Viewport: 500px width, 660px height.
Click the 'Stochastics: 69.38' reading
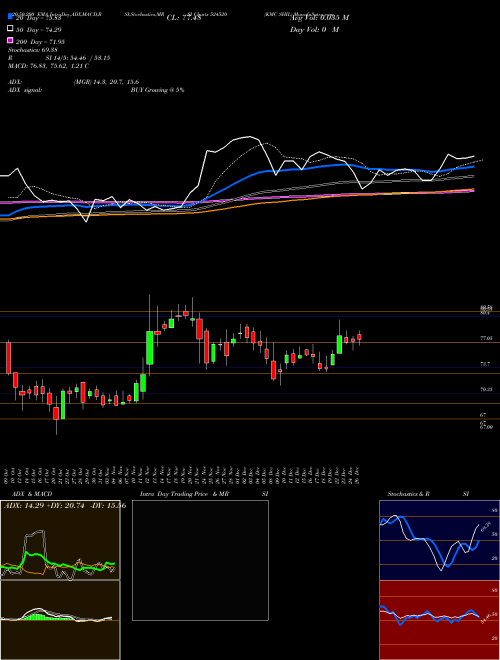(32, 50)
